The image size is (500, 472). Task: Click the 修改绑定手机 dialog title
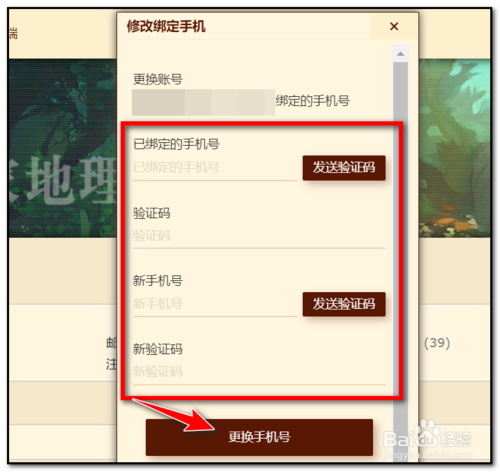[x=166, y=26]
